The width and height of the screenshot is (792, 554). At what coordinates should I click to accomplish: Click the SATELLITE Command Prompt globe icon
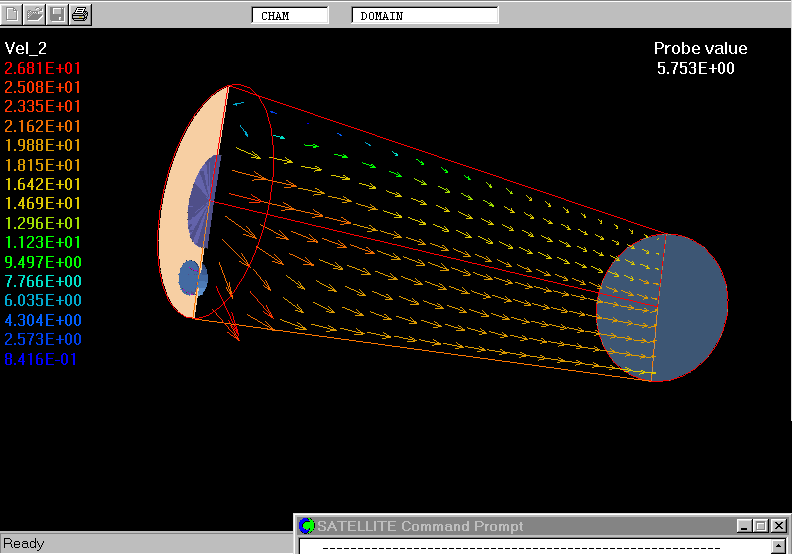[x=307, y=526]
